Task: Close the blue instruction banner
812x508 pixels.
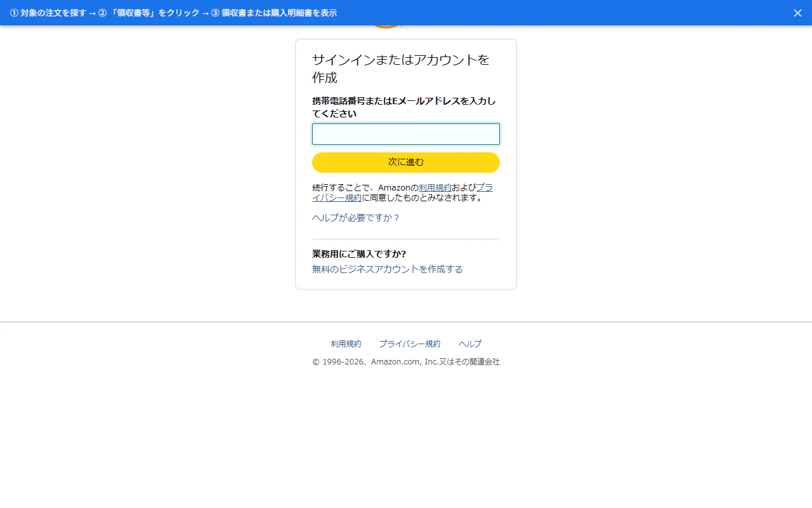Action: click(x=797, y=13)
